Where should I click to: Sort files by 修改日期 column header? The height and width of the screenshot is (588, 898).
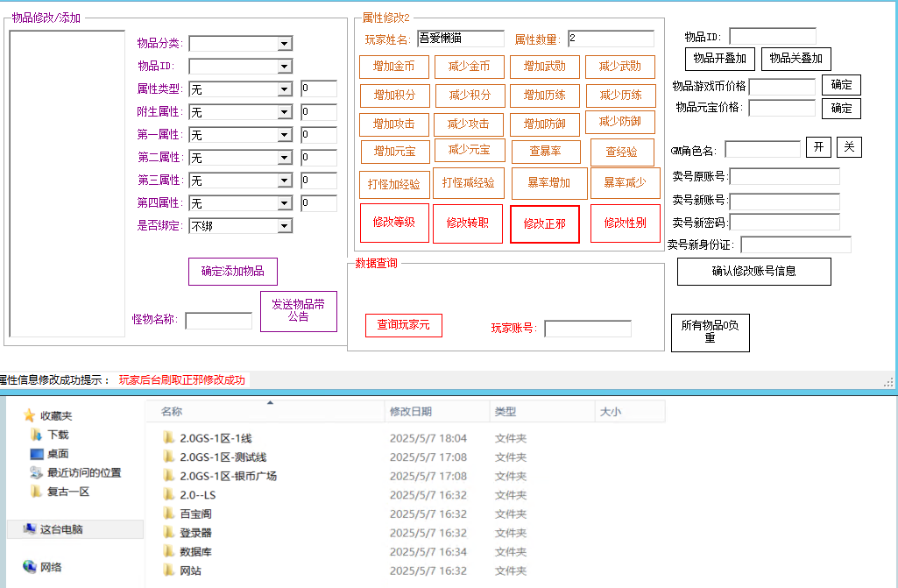click(411, 412)
